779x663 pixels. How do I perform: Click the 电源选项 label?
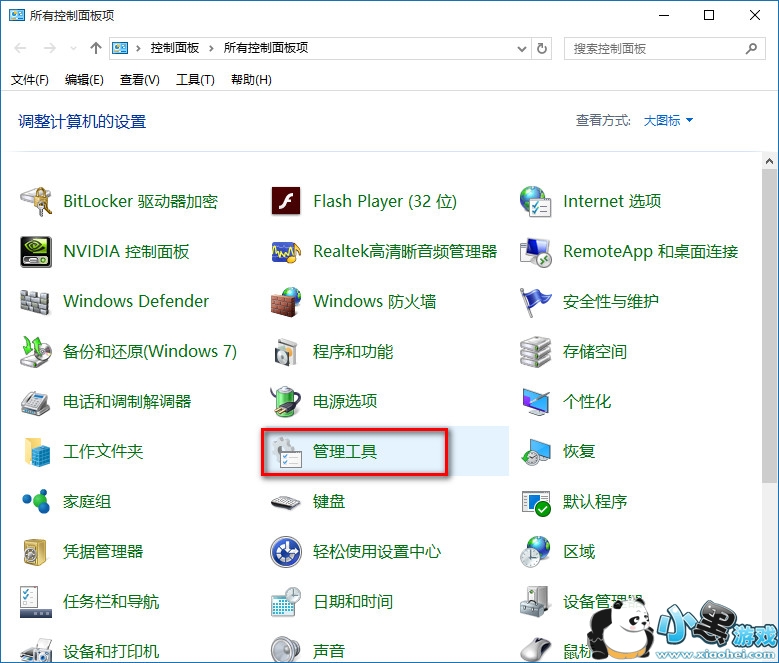pyautogui.click(x=345, y=401)
